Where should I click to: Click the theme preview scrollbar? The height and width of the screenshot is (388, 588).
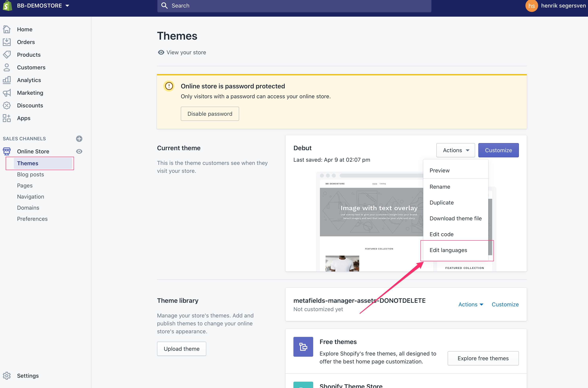tap(490, 227)
